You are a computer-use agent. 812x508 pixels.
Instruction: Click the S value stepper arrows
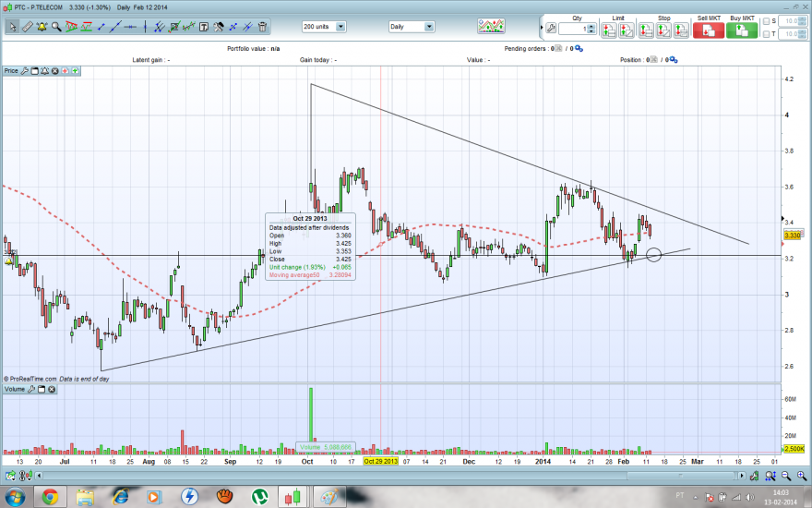[803, 21]
